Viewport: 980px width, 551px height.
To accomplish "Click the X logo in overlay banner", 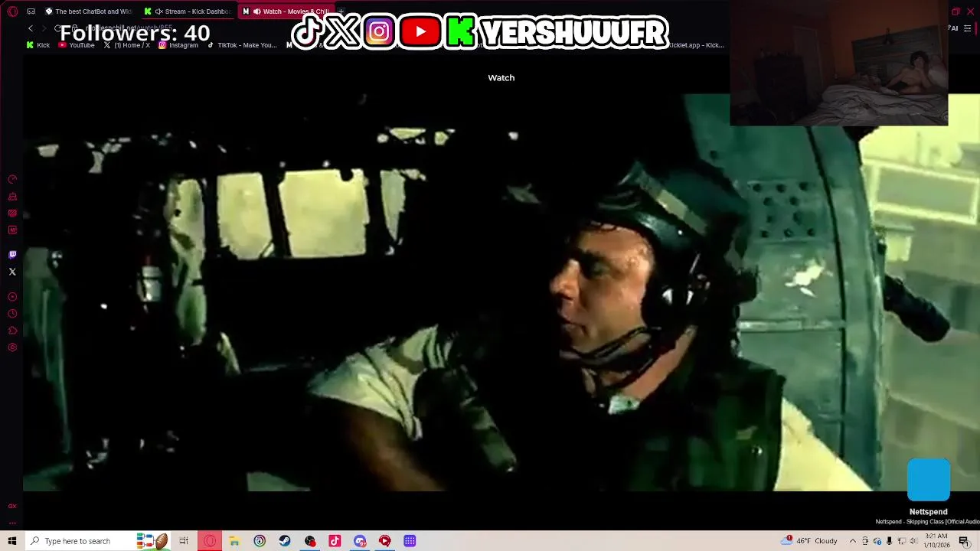I will [x=342, y=32].
